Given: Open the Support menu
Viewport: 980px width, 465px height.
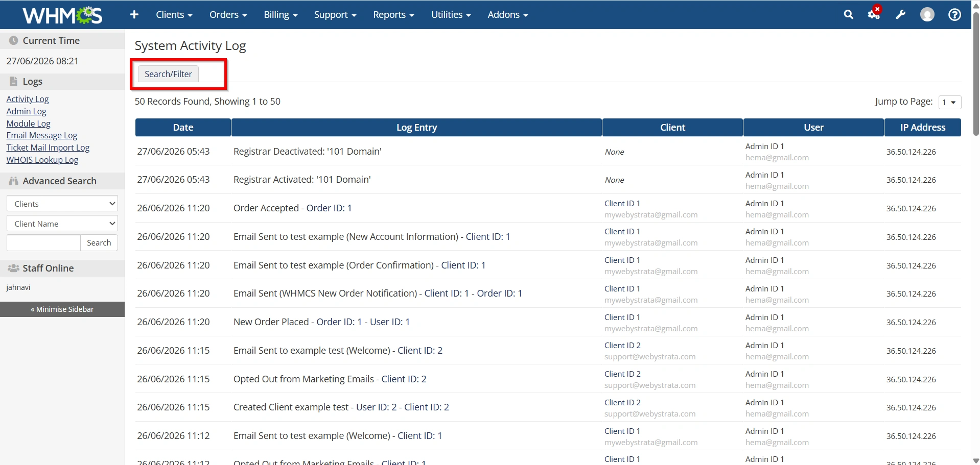Looking at the screenshot, I should [335, 15].
